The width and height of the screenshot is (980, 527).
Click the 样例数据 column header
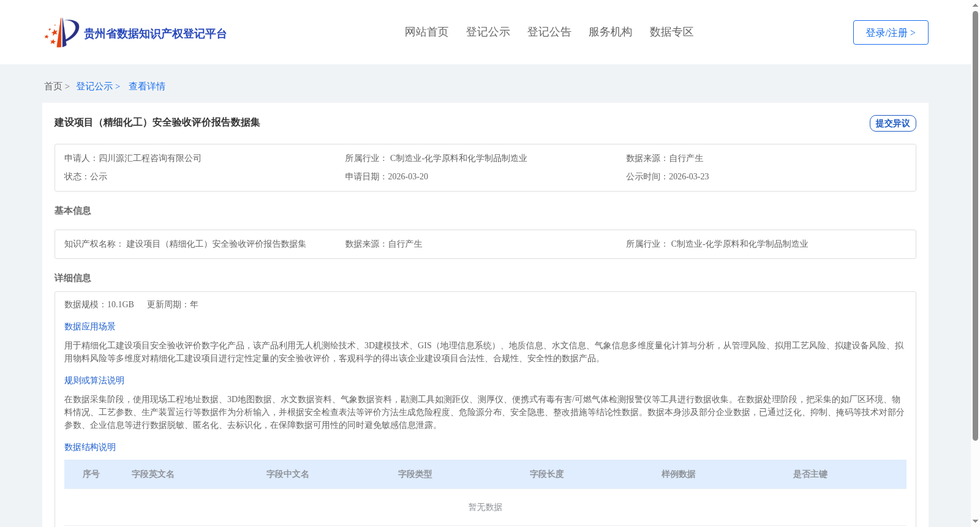679,474
